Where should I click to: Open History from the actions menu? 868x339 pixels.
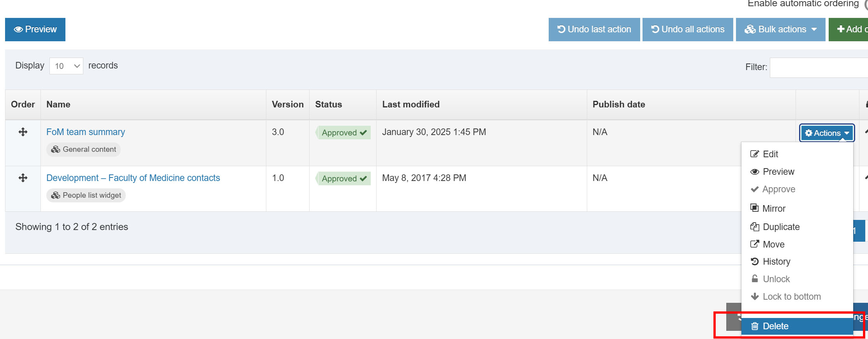pos(776,262)
